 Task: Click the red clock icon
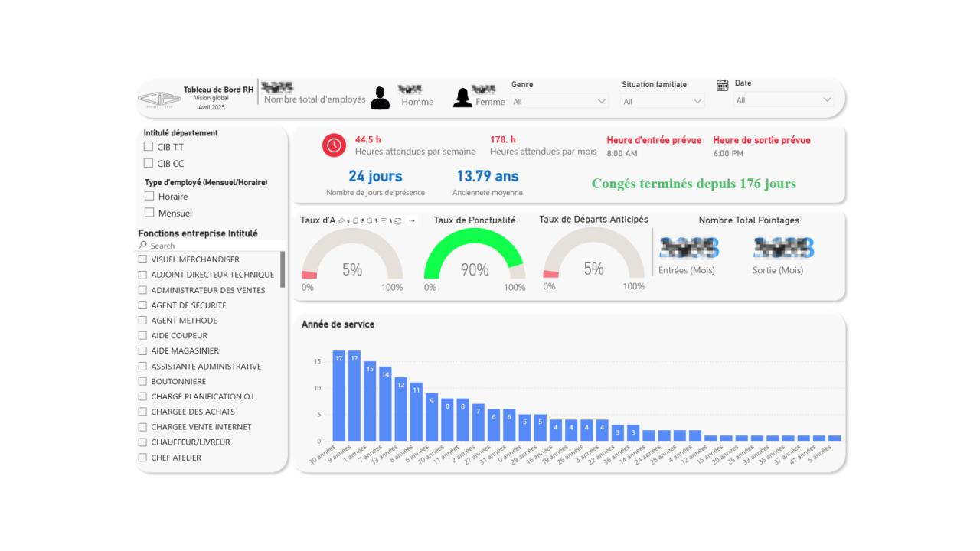334,145
